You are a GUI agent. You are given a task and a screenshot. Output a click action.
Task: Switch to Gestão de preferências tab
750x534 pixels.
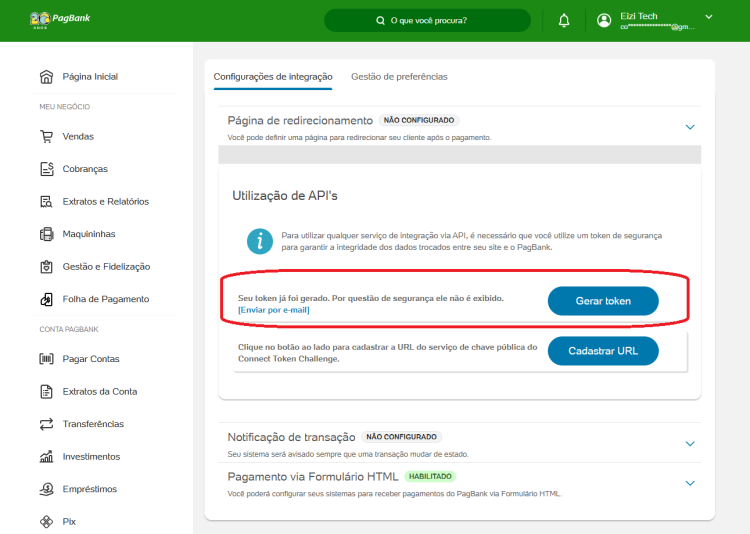(399, 77)
